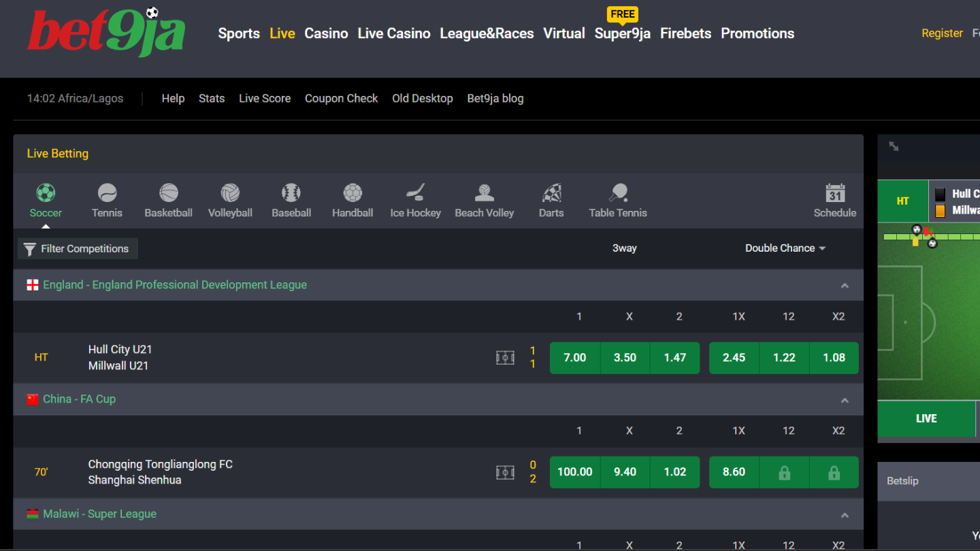Collapse the Malawi Super League section
This screenshot has width=980, height=551.
[x=845, y=515]
